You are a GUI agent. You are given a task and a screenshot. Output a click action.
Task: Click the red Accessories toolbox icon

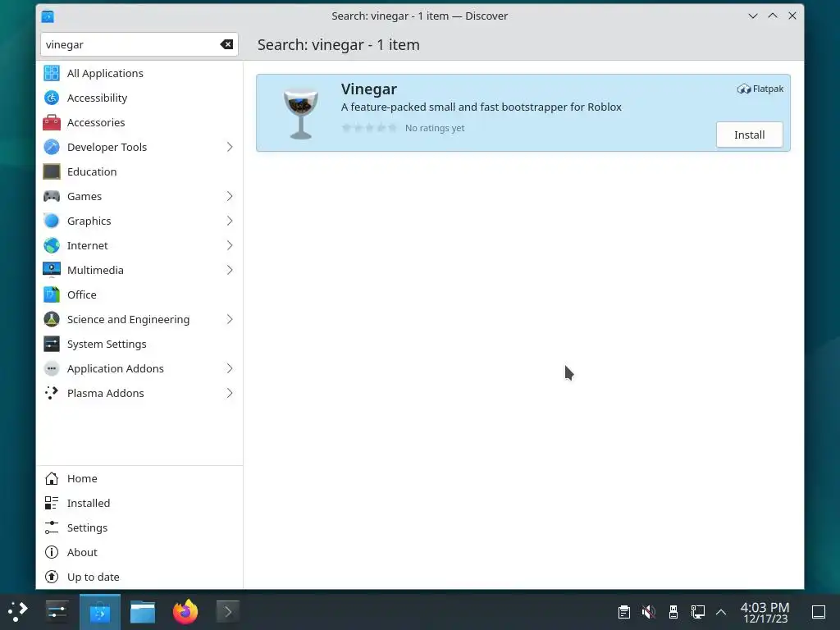pos(52,123)
